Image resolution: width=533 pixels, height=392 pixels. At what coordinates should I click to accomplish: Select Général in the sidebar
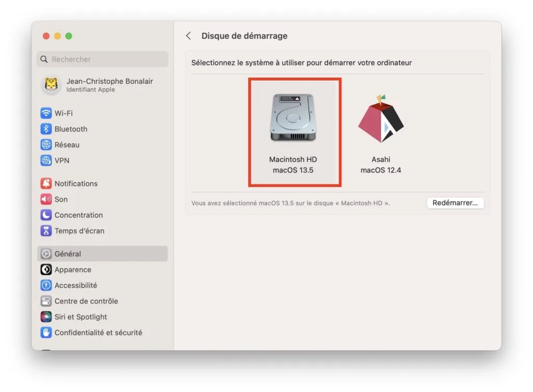(x=67, y=254)
